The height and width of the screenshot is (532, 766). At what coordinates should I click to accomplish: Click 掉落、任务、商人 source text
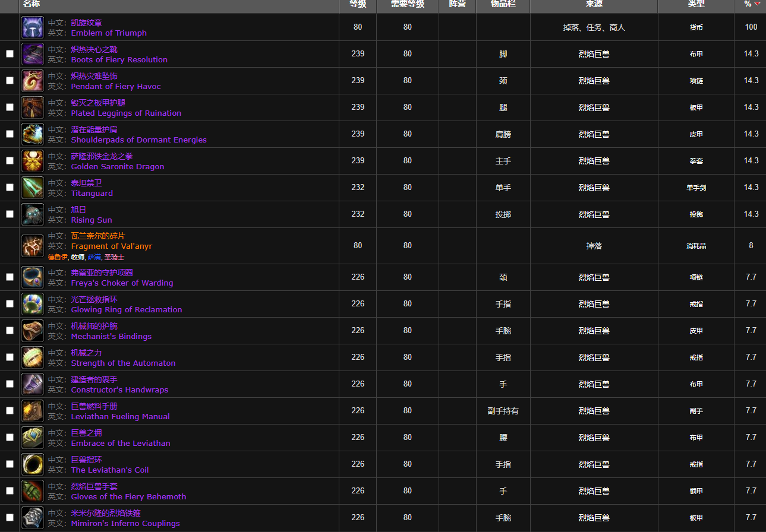coord(594,27)
